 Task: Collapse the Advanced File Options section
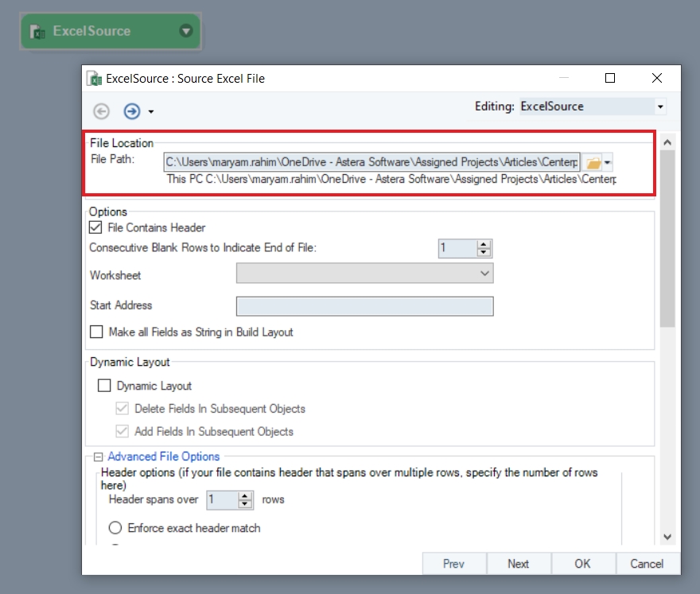(99, 456)
